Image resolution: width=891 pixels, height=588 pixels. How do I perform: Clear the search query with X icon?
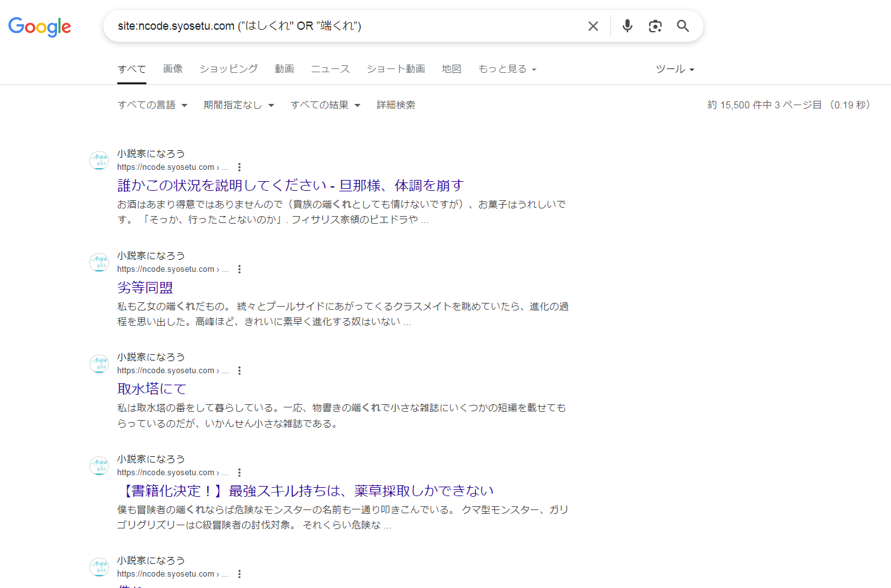(593, 26)
